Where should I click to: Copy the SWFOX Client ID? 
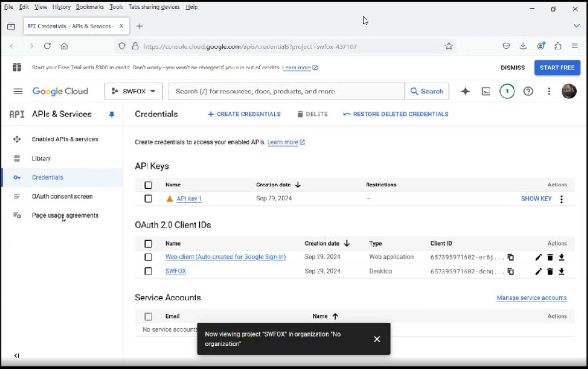tap(511, 271)
